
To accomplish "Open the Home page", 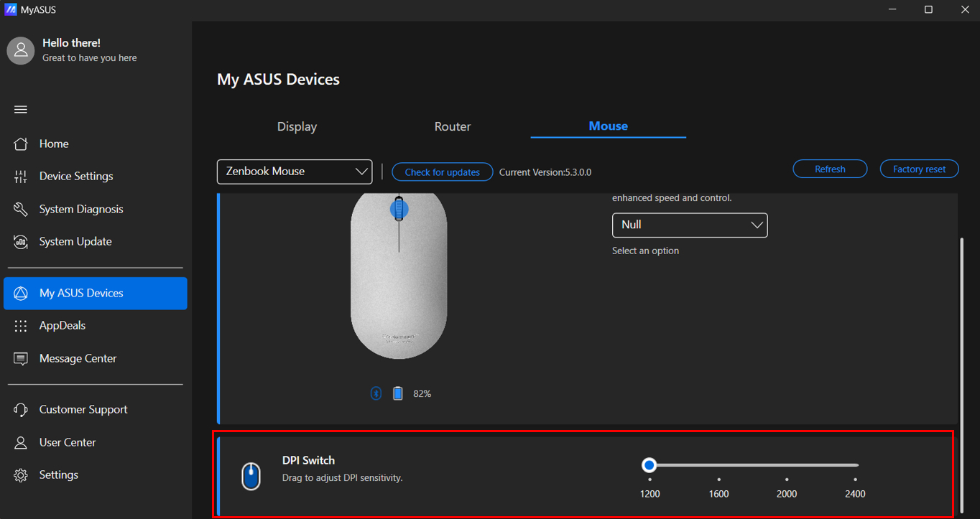I will tap(95, 144).
